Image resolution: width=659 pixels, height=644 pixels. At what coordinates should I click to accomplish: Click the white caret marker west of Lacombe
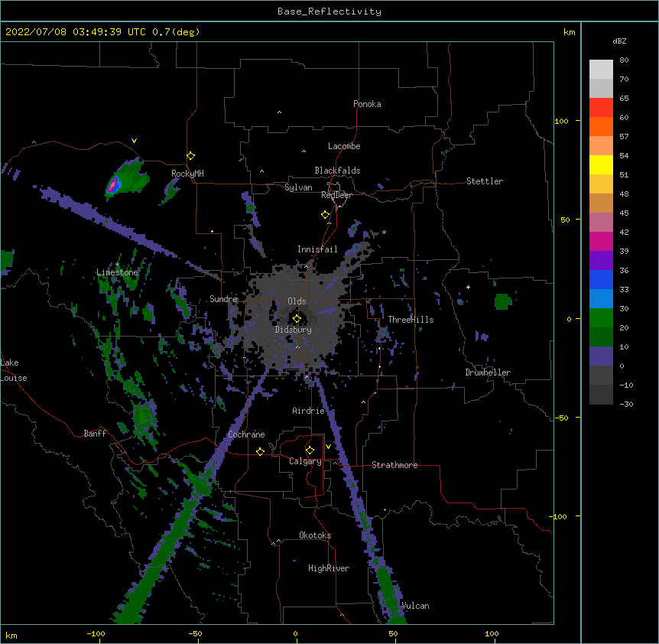[304, 151]
